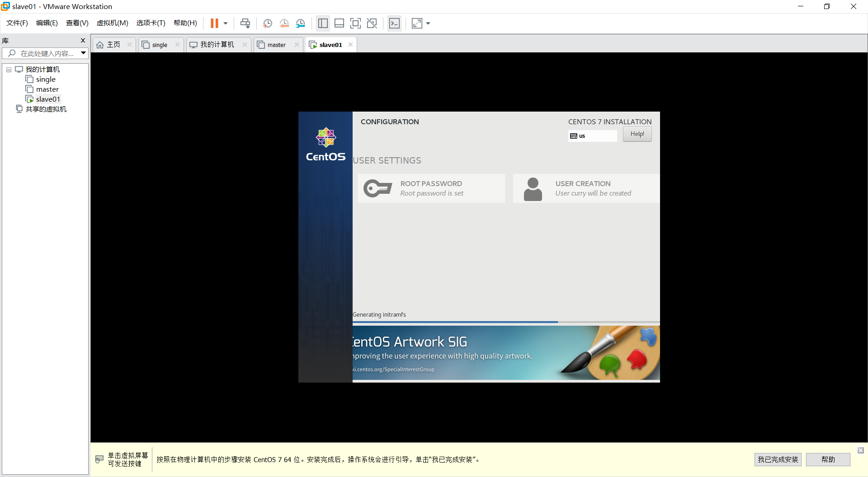Toggle the library sidebar view
This screenshot has width=868, height=477.
(x=323, y=23)
